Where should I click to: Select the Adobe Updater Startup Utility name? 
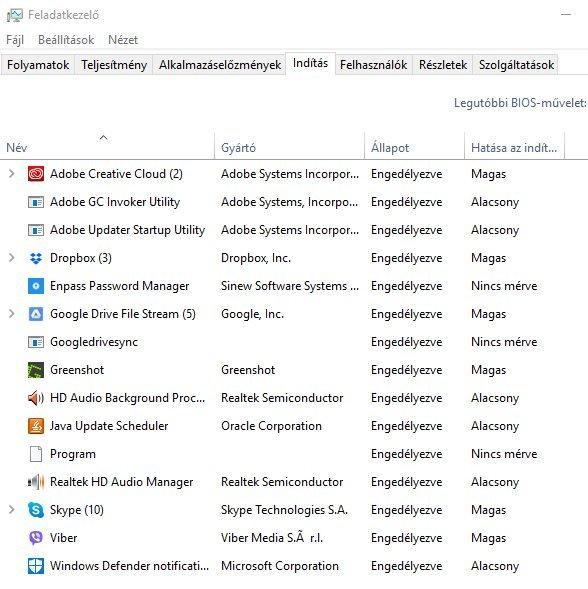click(x=127, y=230)
